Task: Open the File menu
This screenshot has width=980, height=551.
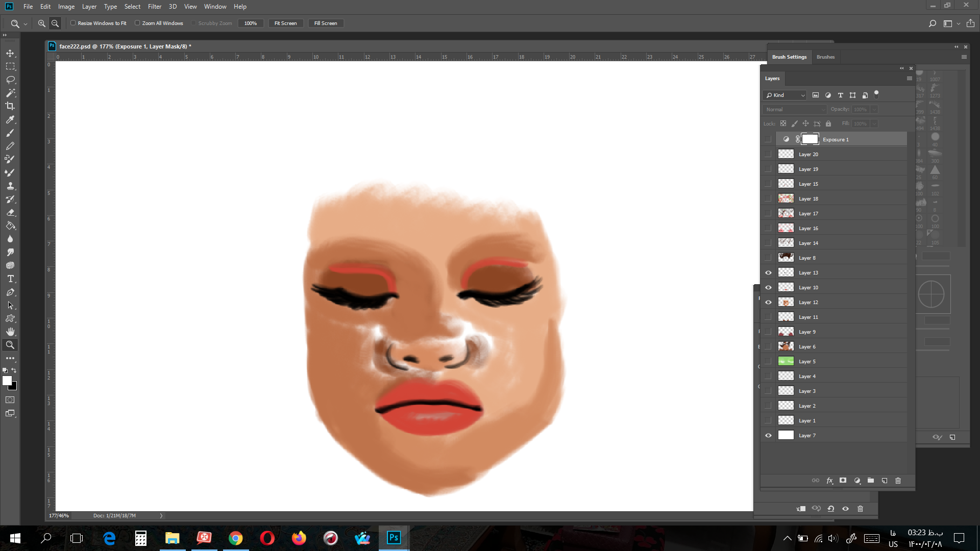Action: coord(28,7)
